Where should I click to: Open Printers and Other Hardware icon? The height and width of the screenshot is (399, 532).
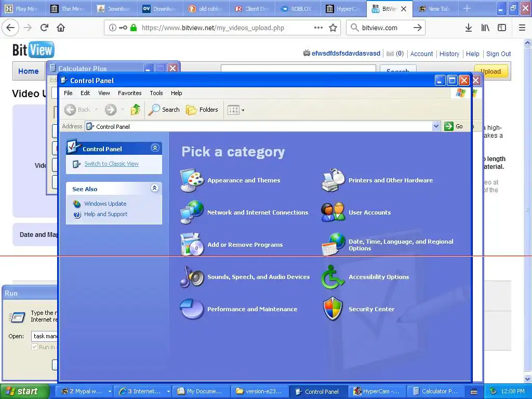[333, 180]
